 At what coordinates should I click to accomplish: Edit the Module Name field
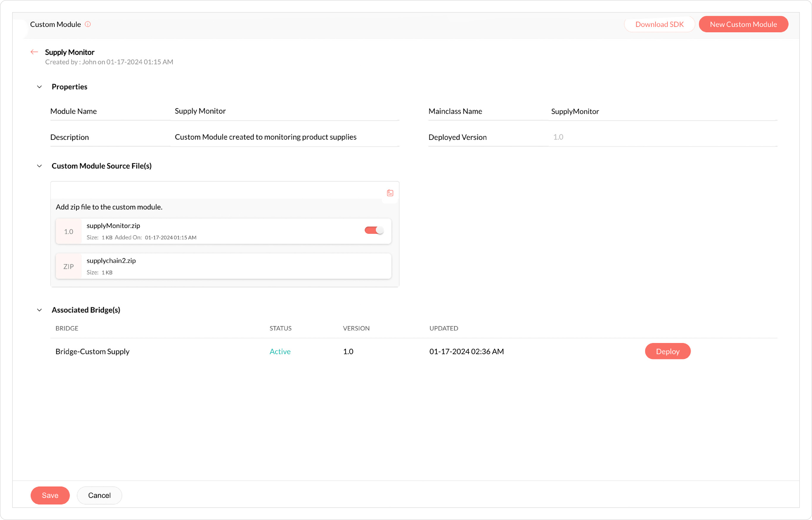click(285, 111)
